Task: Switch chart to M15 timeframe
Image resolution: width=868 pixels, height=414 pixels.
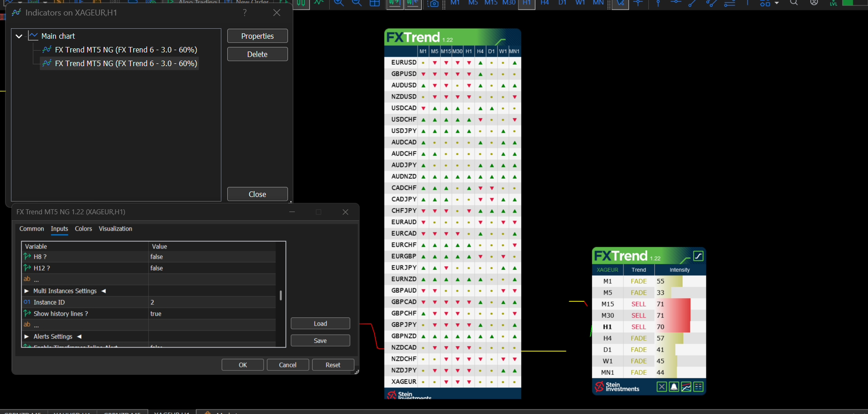Action: pyautogui.click(x=491, y=3)
